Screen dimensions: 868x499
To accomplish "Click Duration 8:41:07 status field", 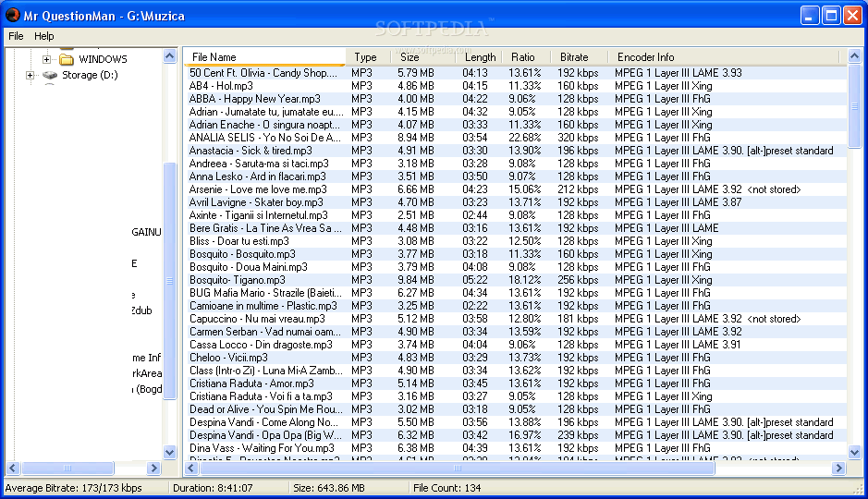I will coord(229,488).
